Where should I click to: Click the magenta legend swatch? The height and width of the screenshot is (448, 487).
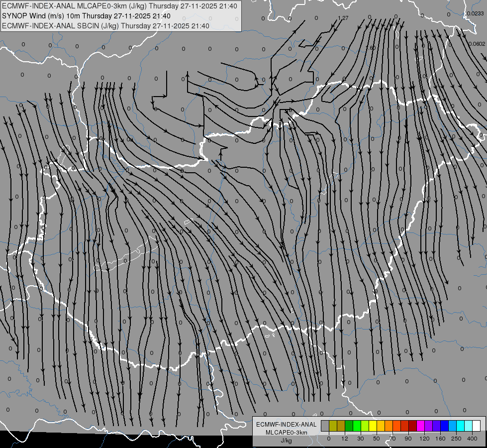tap(420, 426)
